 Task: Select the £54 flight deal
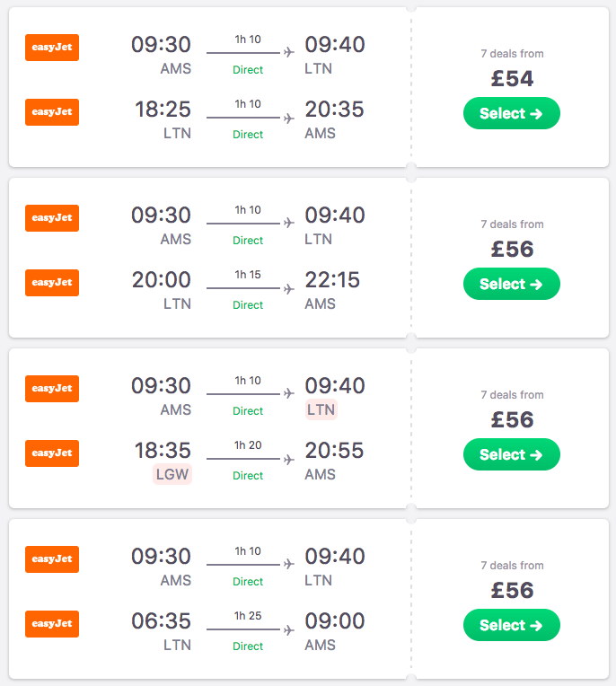[511, 113]
